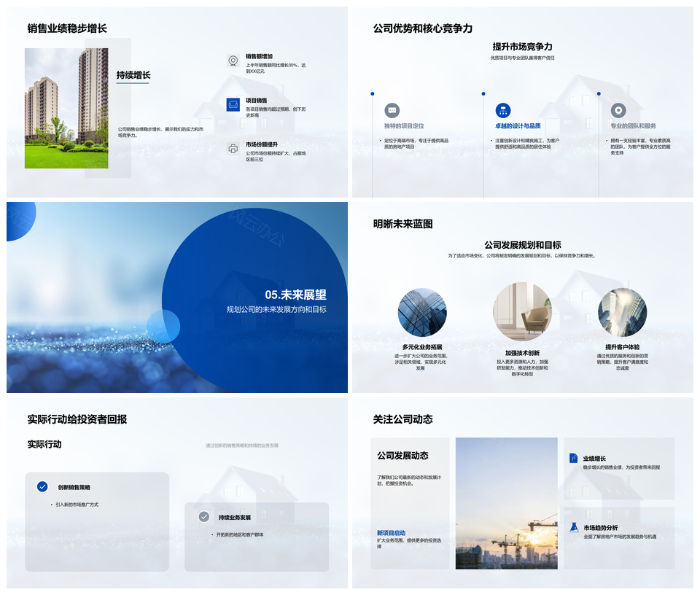Select the blue icon above 卓越的设计与品质
Screen dimensions: 700x595
coord(503,110)
